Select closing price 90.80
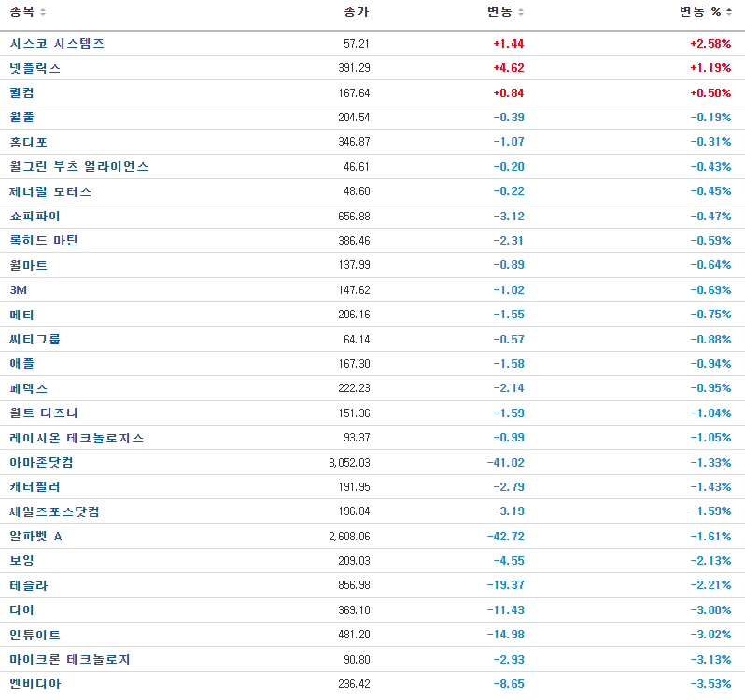The height and width of the screenshot is (700, 745). [357, 659]
